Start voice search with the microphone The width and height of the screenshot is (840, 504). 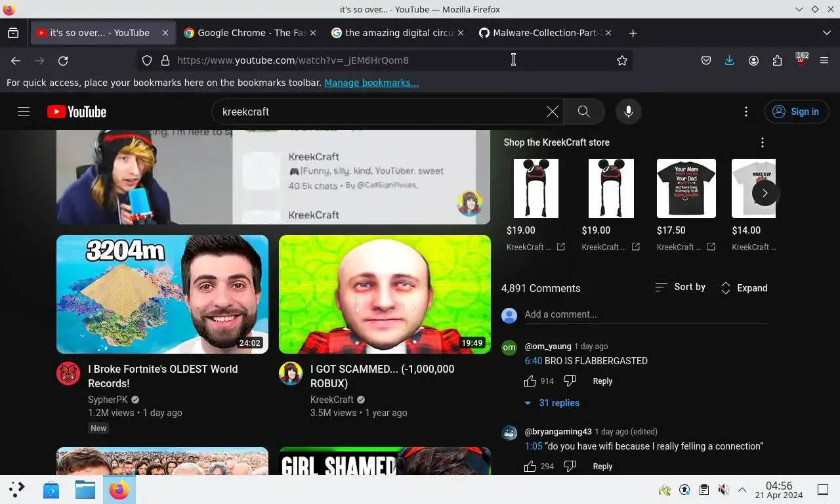coord(628,112)
